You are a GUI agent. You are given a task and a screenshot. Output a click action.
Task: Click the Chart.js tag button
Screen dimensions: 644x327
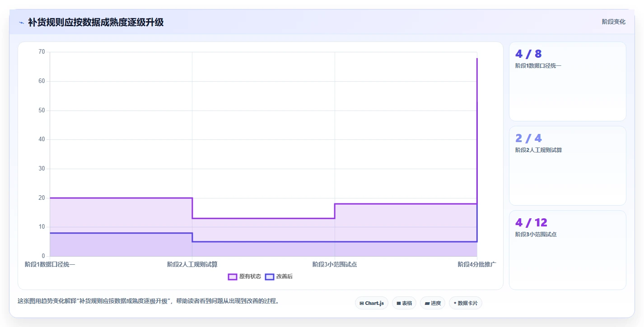coord(372,303)
